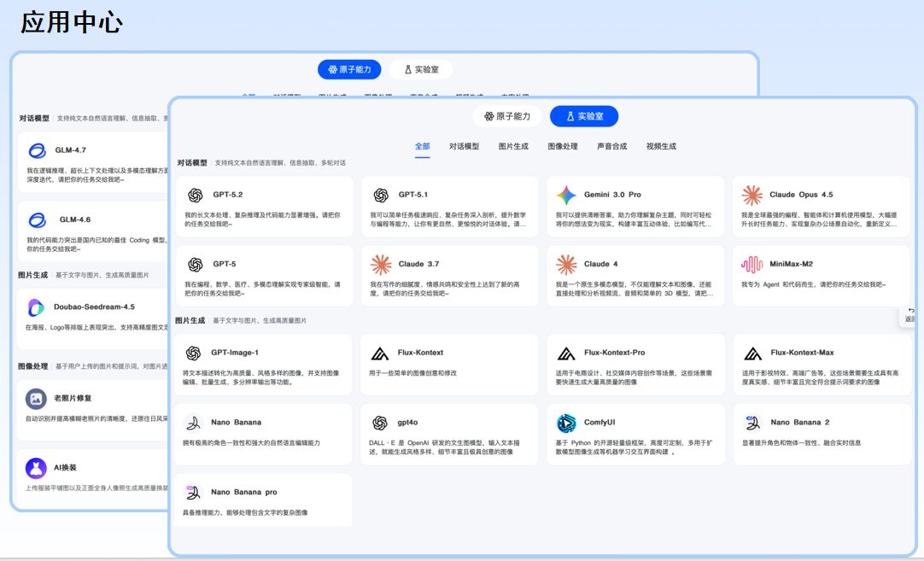The width and height of the screenshot is (924, 561).
Task: Click the Flux-Kontext triangle icon
Action: (x=379, y=354)
